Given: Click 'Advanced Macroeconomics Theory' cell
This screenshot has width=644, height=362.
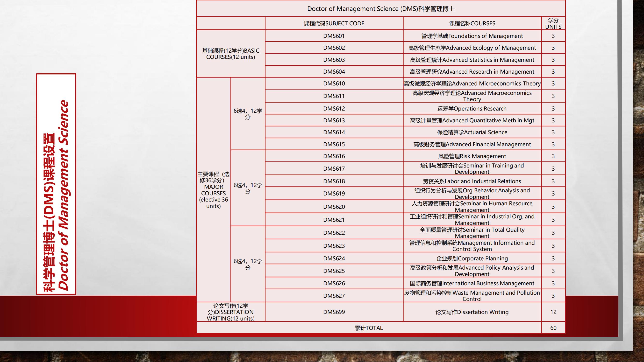Looking at the screenshot, I should tap(472, 96).
